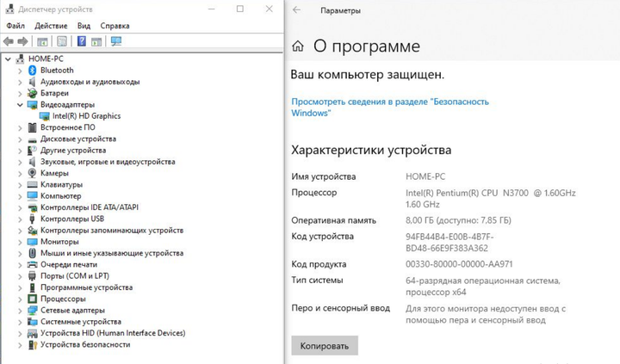
Task: Maximize the Диспетчер устройств window
Action: tap(240, 9)
